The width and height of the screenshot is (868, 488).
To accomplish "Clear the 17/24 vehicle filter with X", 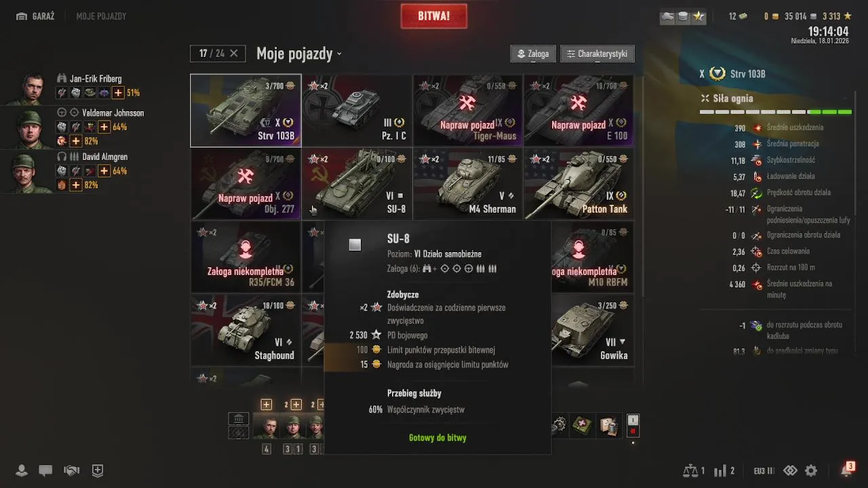I will [x=234, y=54].
